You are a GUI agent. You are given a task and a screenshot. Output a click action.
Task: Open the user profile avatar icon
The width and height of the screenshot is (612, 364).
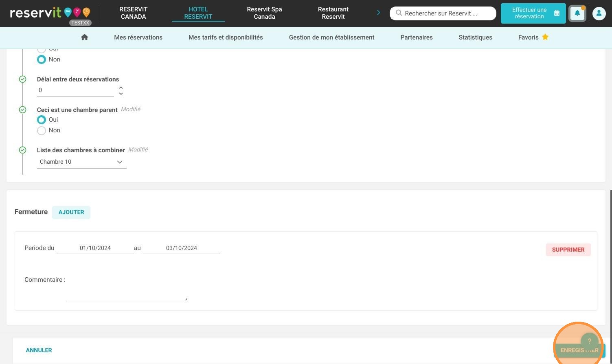599,13
